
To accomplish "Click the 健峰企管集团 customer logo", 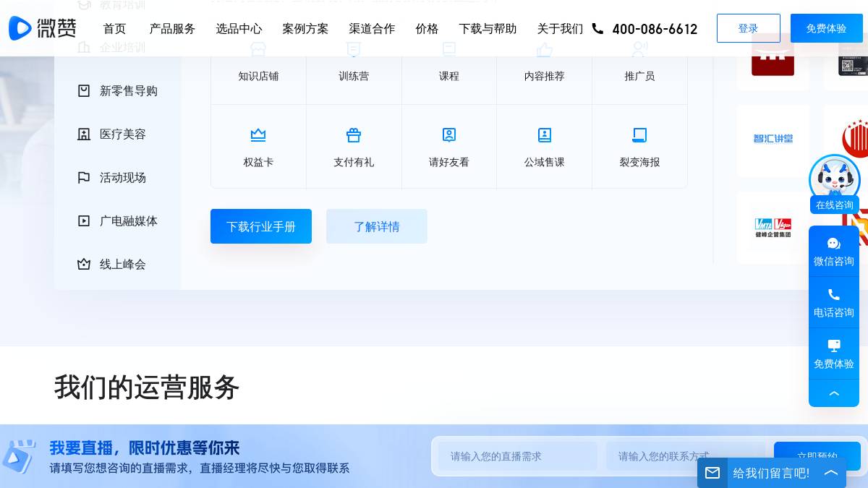I will (773, 228).
